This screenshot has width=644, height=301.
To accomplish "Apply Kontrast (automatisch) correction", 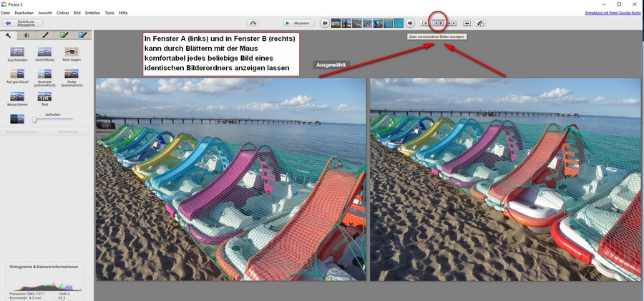I will click(x=44, y=78).
